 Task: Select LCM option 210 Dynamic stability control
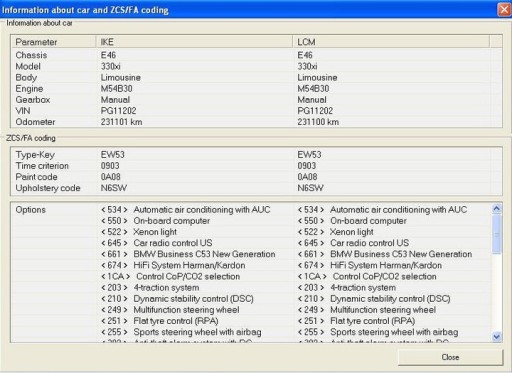374,299
